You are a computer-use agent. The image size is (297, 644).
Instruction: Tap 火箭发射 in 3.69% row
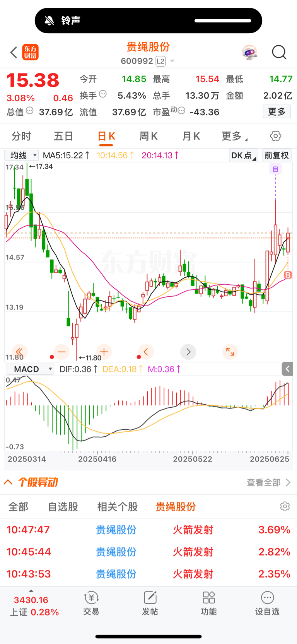coord(193,530)
